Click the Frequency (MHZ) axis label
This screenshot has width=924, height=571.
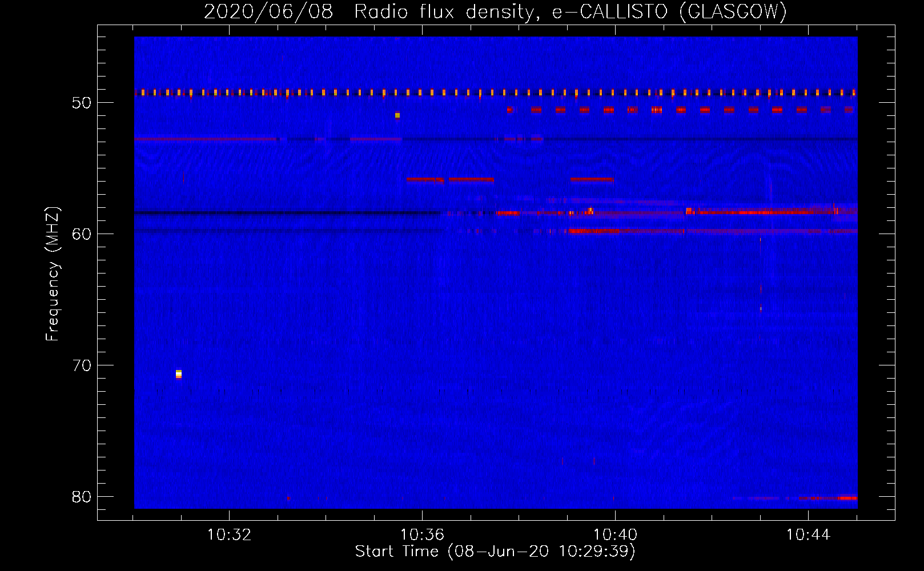click(53, 274)
